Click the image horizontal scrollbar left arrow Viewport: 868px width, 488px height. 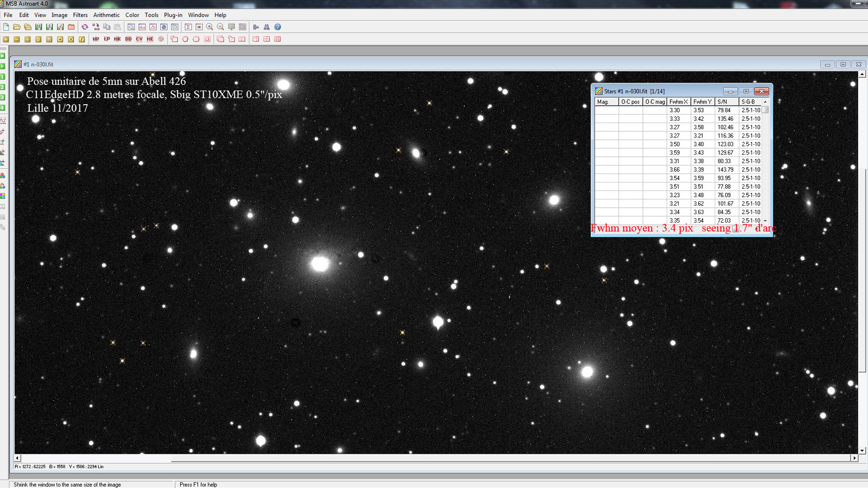pos(18,458)
